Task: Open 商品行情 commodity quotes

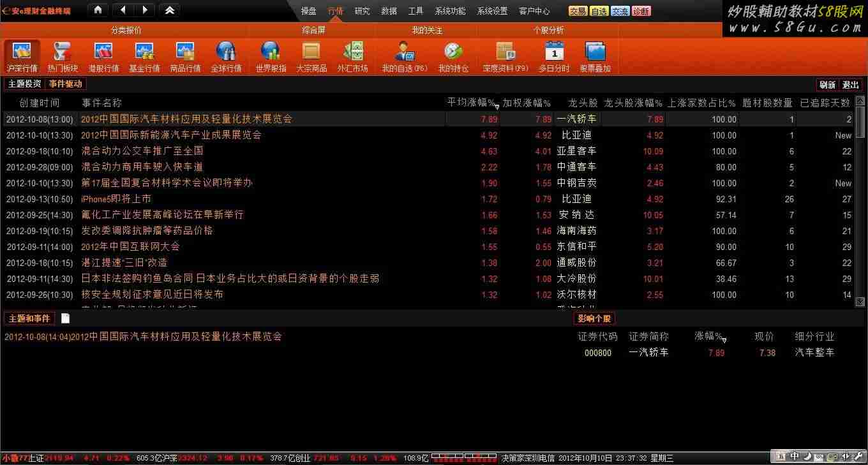Action: click(185, 57)
